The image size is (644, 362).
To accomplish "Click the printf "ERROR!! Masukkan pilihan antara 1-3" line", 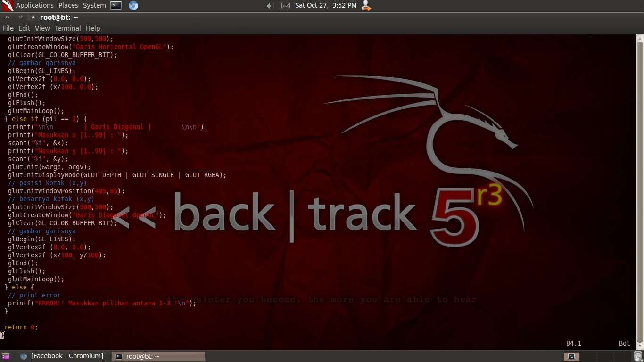I will (102, 304).
